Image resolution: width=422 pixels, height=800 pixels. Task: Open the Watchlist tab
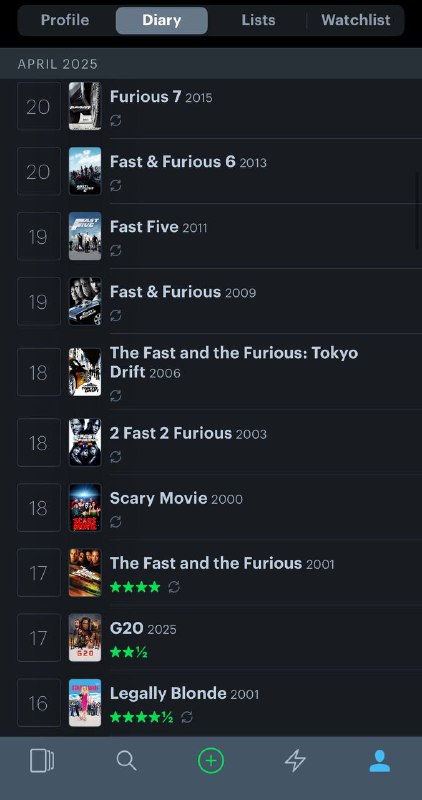coord(356,20)
